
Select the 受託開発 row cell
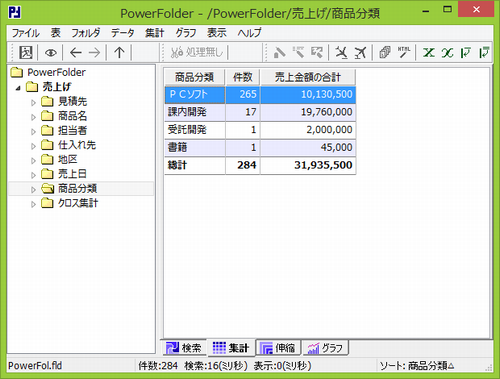point(195,130)
